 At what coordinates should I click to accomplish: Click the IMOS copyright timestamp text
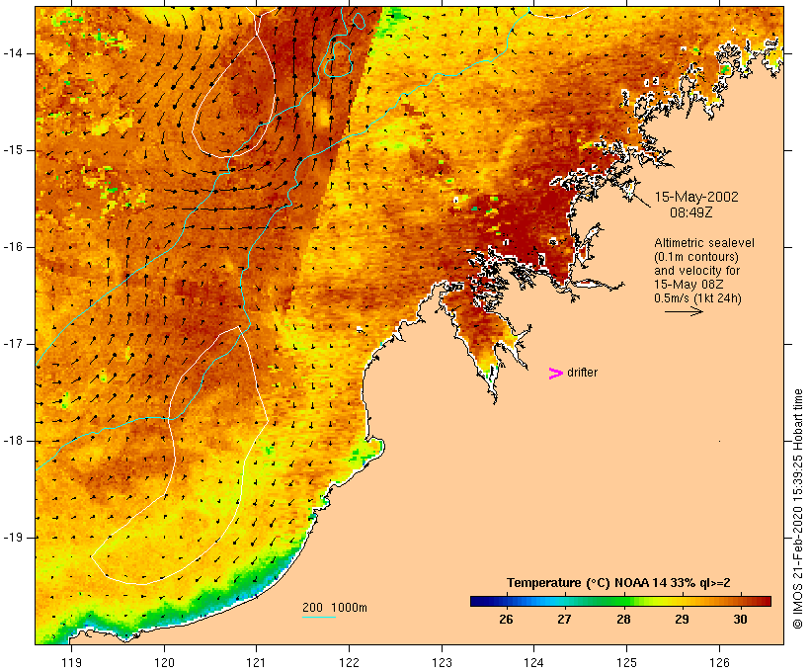click(x=797, y=509)
